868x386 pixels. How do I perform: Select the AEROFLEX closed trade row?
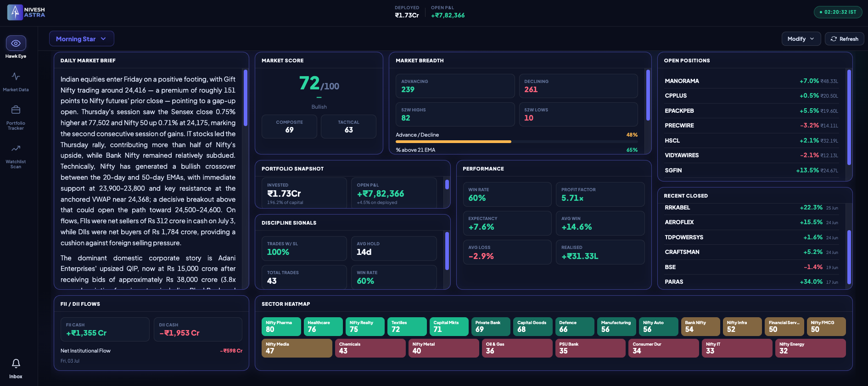751,222
